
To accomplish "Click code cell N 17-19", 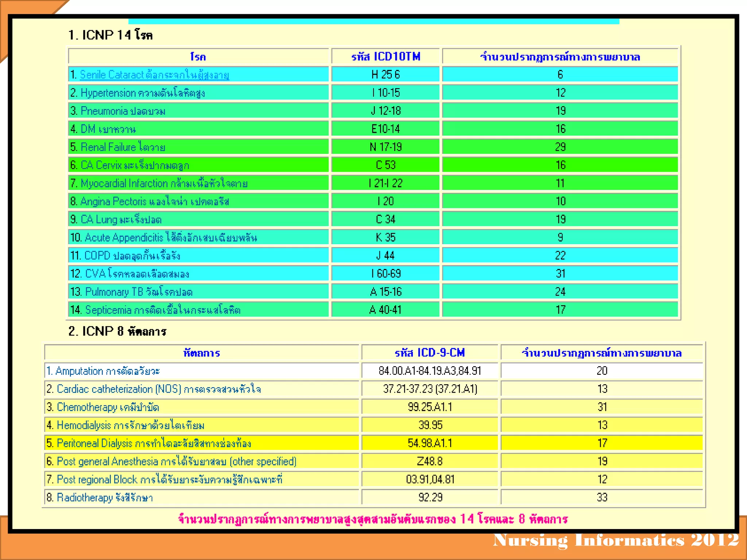I will click(386, 147).
